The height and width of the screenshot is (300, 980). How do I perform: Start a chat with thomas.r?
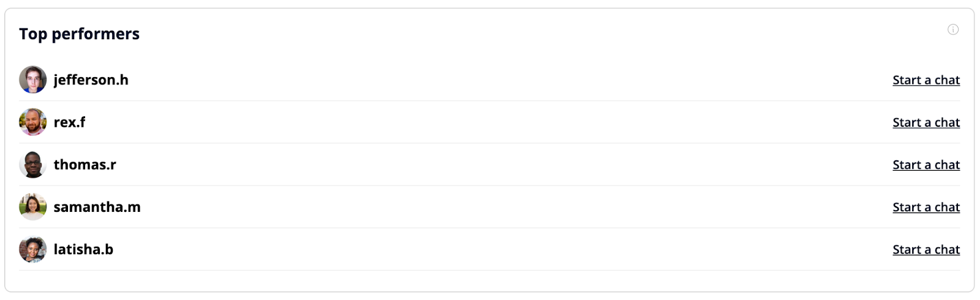pyautogui.click(x=925, y=165)
